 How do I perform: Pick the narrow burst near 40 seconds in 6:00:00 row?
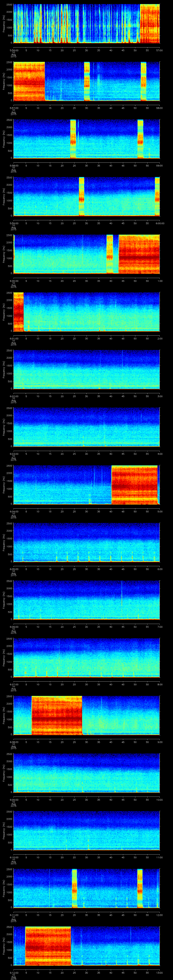pyautogui.click(x=110, y=254)
